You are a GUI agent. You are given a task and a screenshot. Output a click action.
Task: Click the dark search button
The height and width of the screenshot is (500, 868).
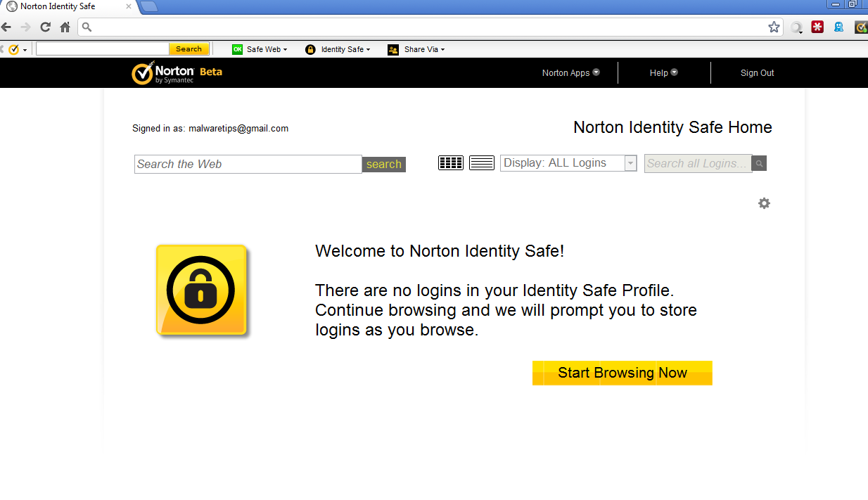point(384,164)
